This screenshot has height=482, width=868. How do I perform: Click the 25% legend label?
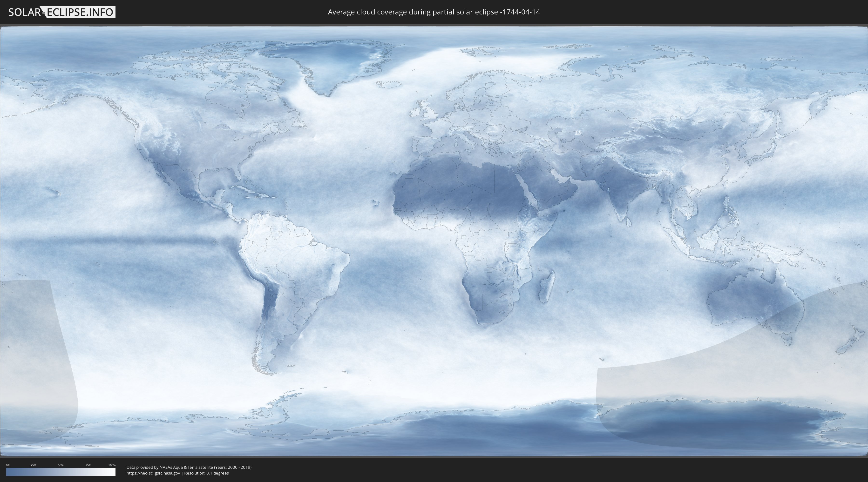coord(33,465)
